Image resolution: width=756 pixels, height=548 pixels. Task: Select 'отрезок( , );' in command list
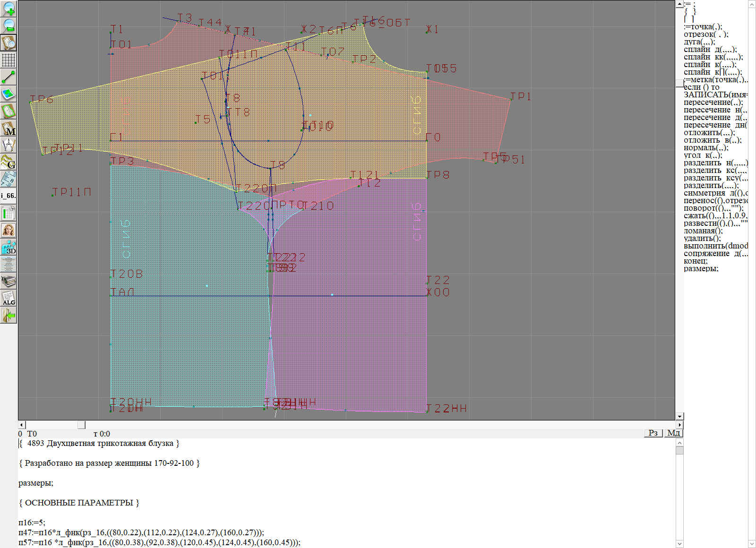click(x=706, y=34)
